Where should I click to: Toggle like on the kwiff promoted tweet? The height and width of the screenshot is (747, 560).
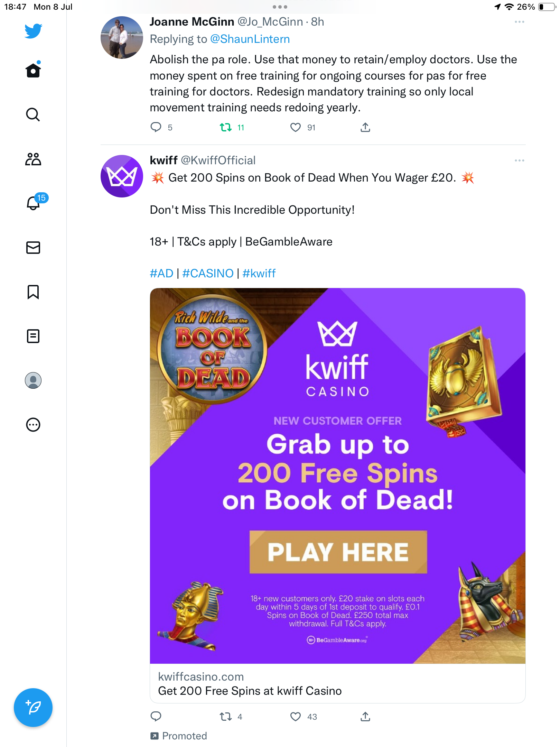(x=296, y=717)
